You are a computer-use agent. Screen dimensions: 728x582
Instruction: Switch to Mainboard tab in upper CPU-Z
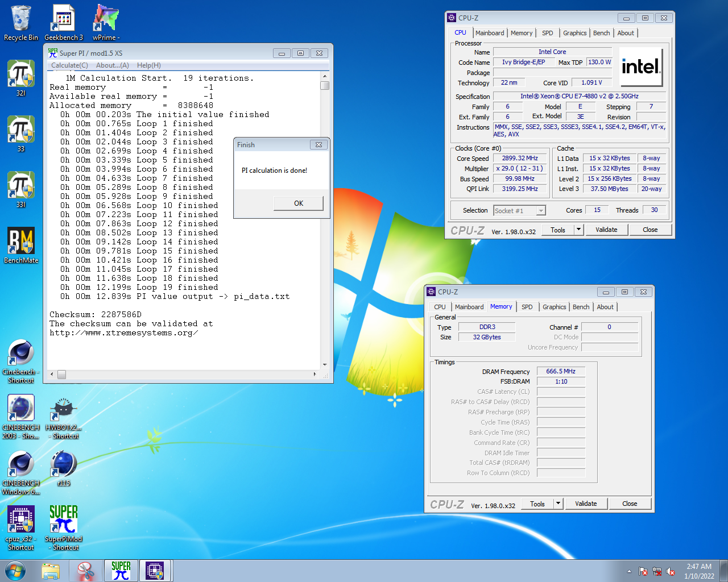tap(490, 33)
